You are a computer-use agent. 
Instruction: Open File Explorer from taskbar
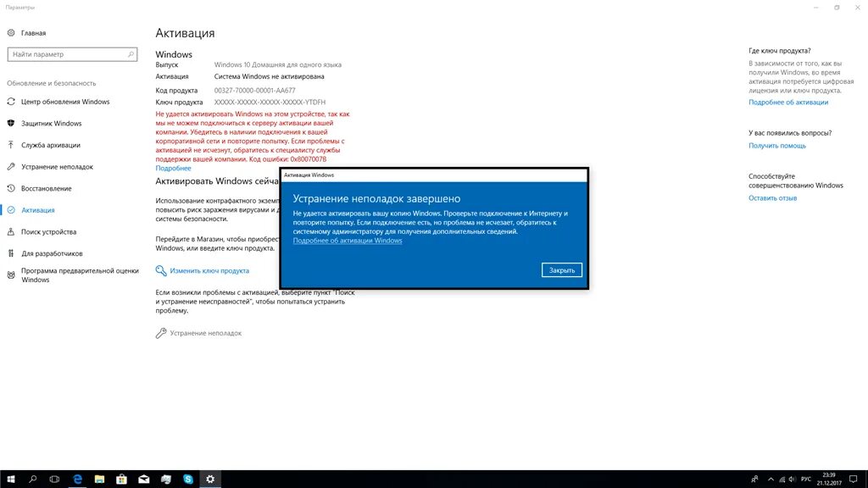click(x=100, y=480)
